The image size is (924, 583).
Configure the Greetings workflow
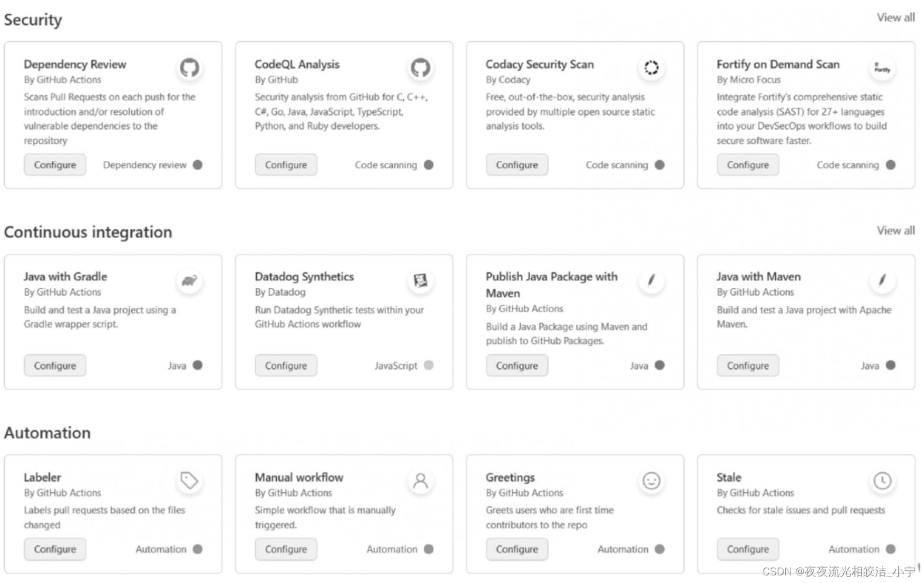[x=517, y=549]
